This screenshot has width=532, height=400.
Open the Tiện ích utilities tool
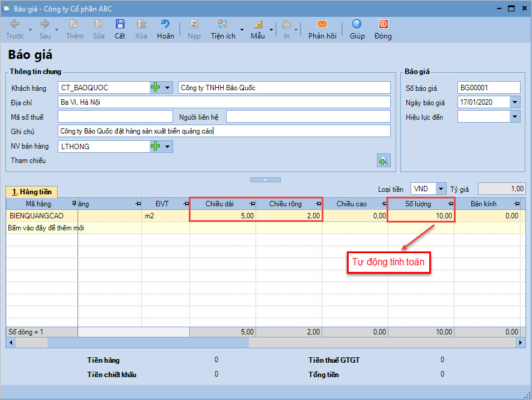click(222, 25)
